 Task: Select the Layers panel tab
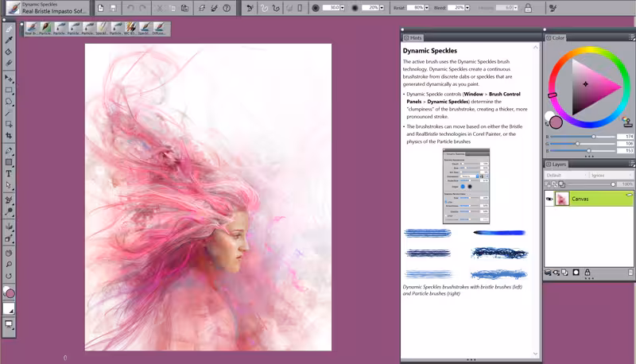coord(556,165)
